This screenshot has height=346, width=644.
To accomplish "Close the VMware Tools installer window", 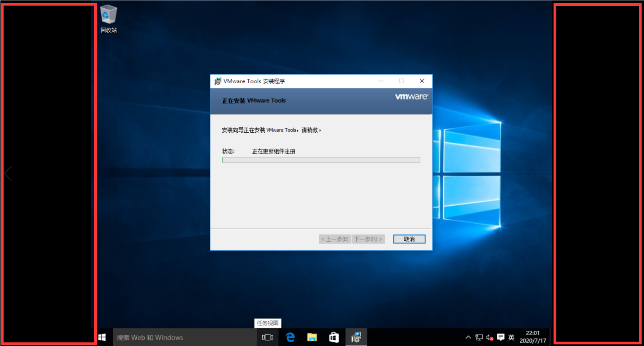I will click(422, 81).
